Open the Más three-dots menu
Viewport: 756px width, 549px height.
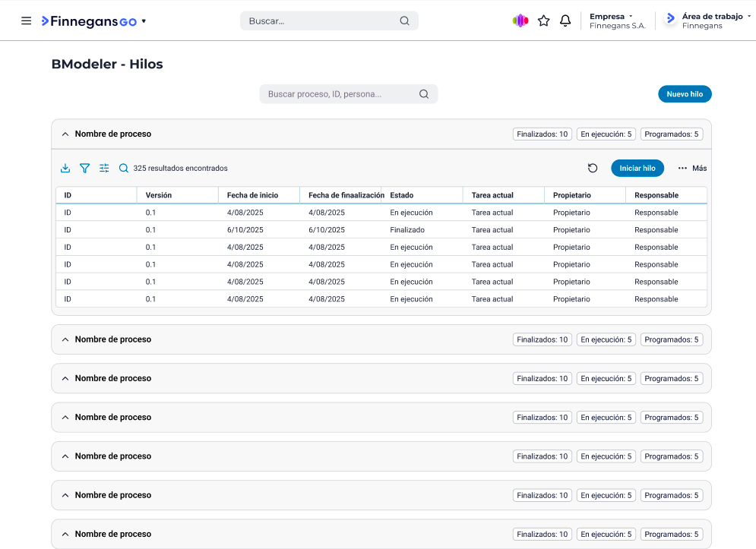point(691,169)
